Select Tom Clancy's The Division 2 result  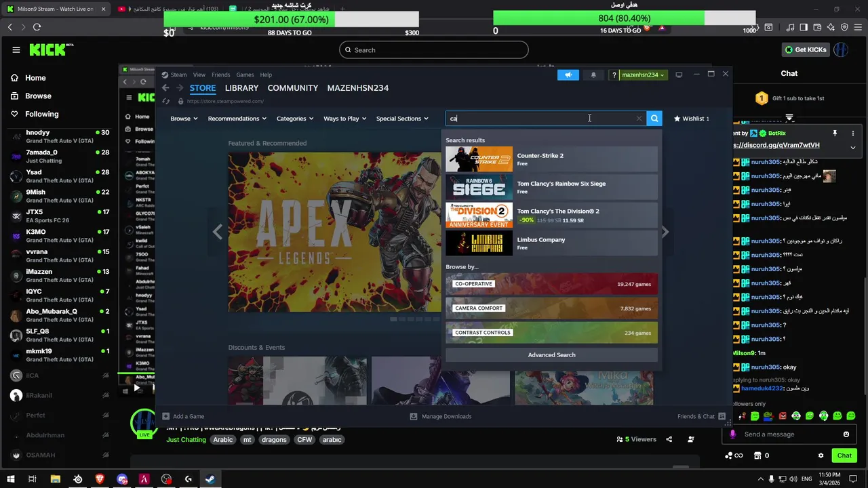point(551,216)
